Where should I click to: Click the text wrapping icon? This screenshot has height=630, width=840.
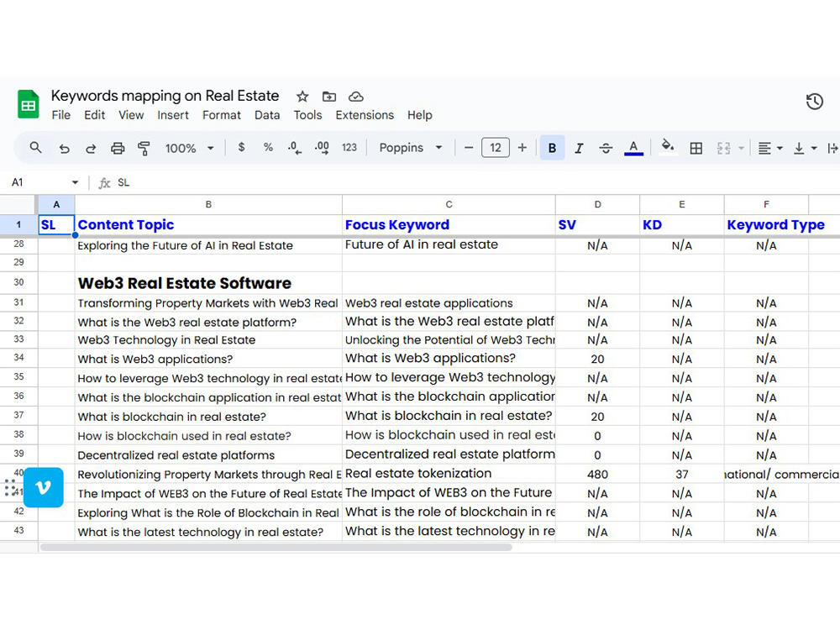pyautogui.click(x=832, y=149)
